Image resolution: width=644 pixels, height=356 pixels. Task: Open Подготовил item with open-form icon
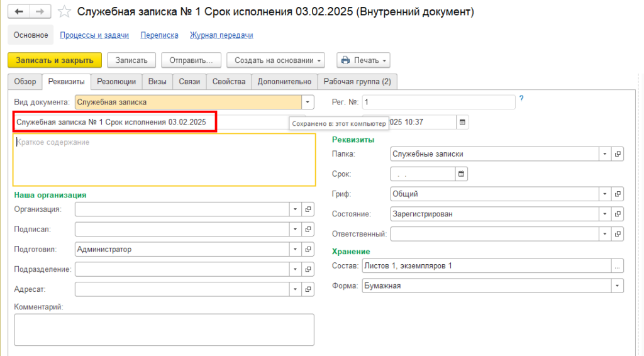[308, 249]
